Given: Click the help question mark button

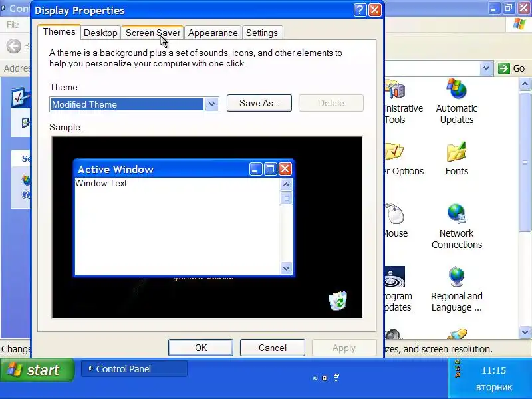Looking at the screenshot, I should [360, 10].
